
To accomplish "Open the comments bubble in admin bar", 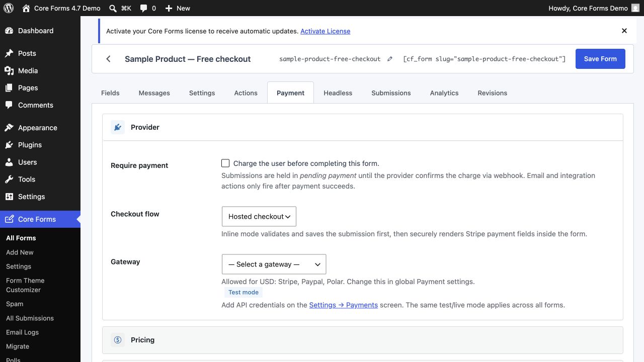I will coord(144,9).
